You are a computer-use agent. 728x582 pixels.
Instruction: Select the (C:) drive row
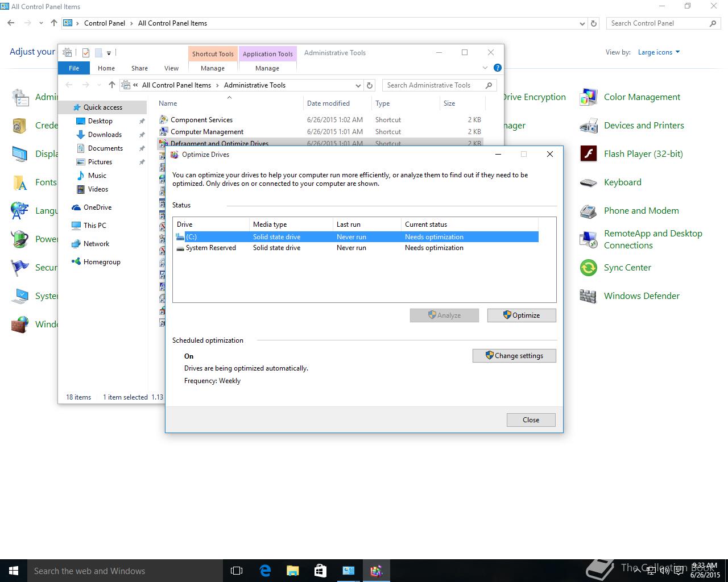(356, 237)
